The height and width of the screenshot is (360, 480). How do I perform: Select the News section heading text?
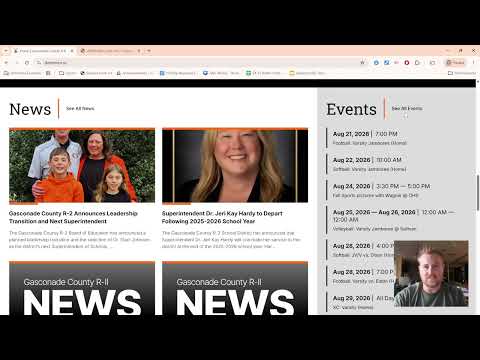[x=30, y=109]
